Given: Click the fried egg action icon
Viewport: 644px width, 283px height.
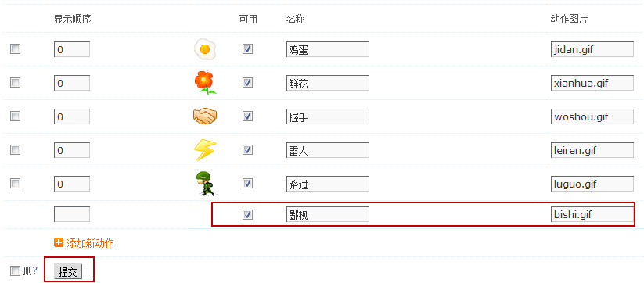Looking at the screenshot, I should click(x=204, y=49).
